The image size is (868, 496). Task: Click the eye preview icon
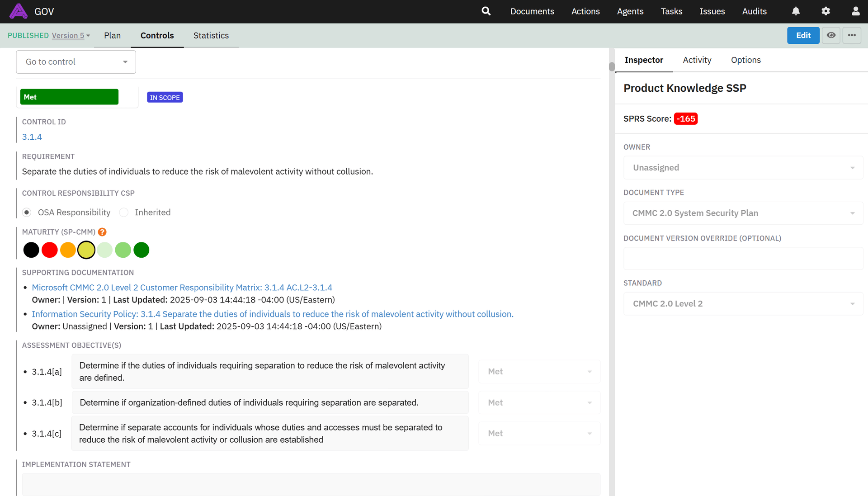point(831,35)
